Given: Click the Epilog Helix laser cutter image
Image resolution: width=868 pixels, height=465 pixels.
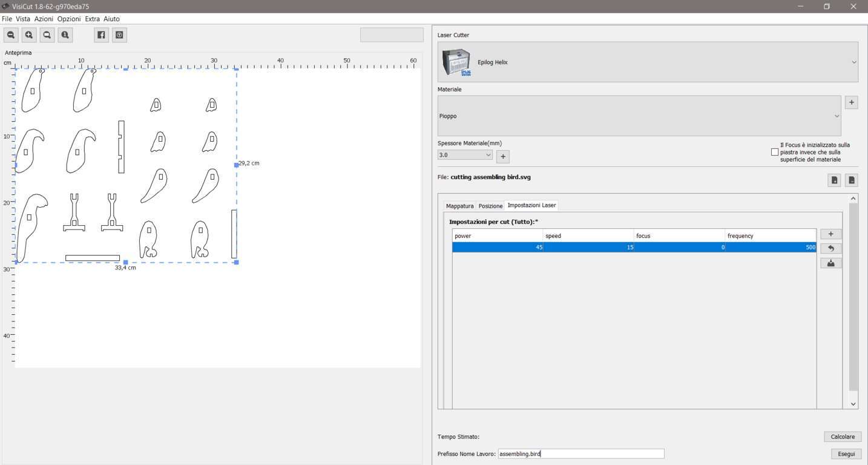Looking at the screenshot, I should (457, 62).
